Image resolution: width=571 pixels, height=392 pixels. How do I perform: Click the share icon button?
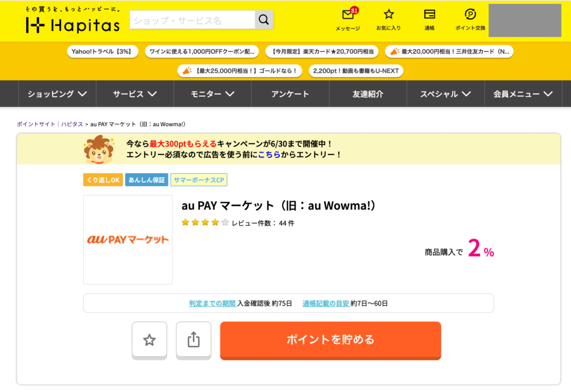tap(193, 340)
